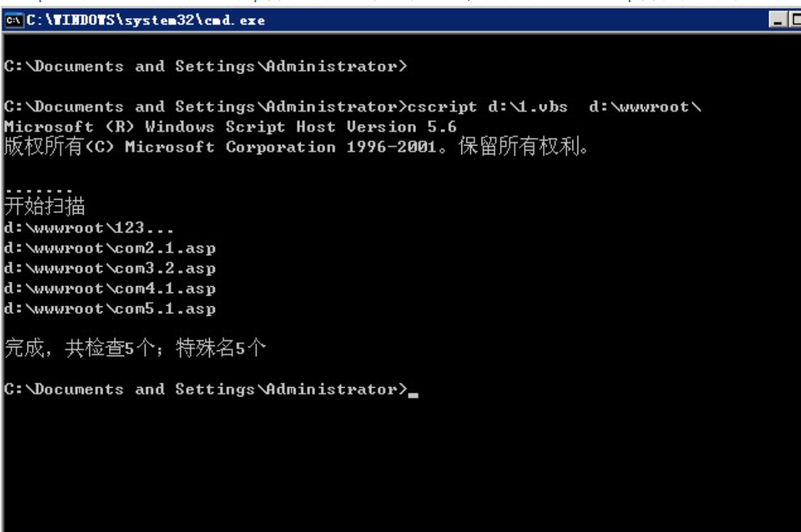Click the word cscript in the command
Image resolution: width=801 pixels, height=532 pixels.
pyautogui.click(x=442, y=107)
